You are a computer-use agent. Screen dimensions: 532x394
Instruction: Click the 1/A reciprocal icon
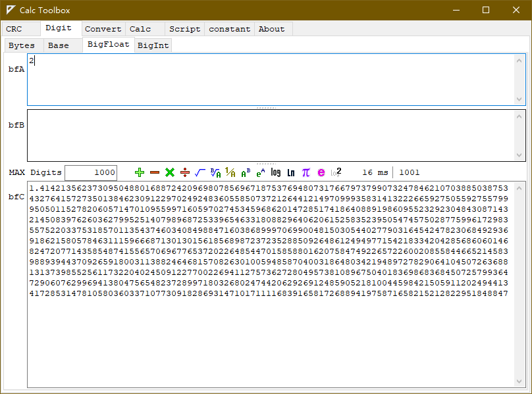point(230,172)
